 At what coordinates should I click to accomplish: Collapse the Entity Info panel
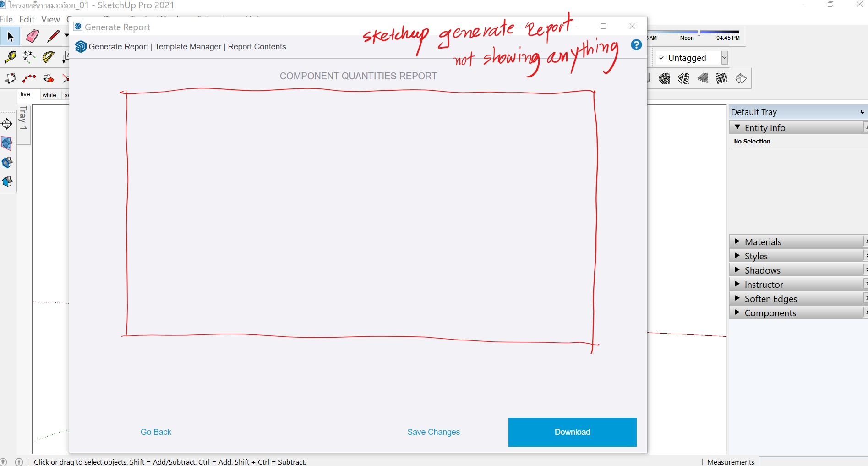(737, 127)
